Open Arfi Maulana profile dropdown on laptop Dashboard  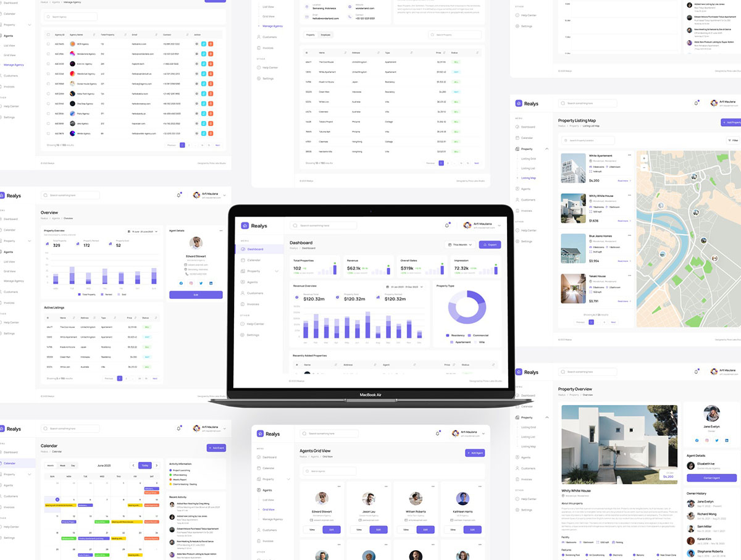click(x=482, y=225)
